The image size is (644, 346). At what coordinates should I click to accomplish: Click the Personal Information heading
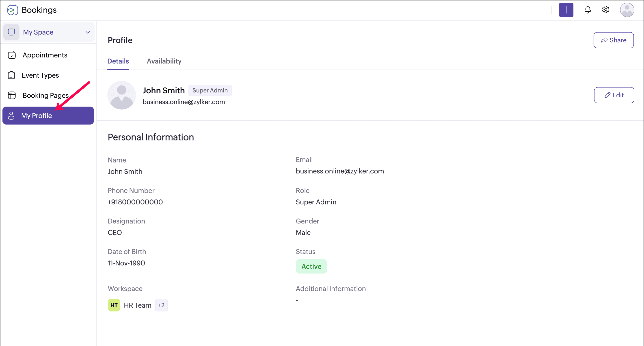[151, 137]
